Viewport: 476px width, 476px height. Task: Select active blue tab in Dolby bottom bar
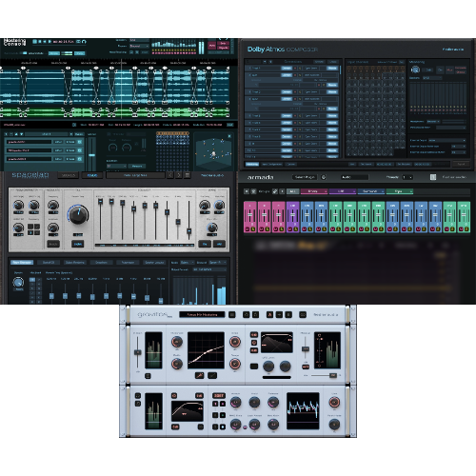[252, 164]
